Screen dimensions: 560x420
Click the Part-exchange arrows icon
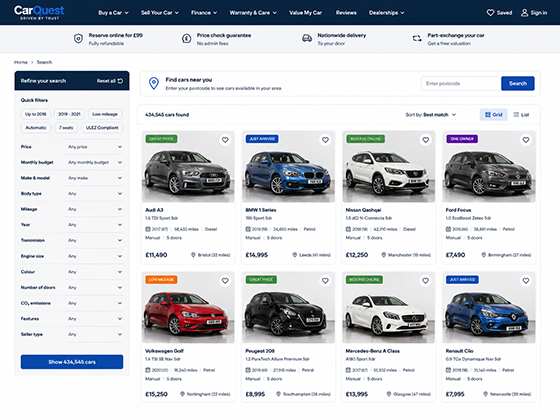coord(417,39)
